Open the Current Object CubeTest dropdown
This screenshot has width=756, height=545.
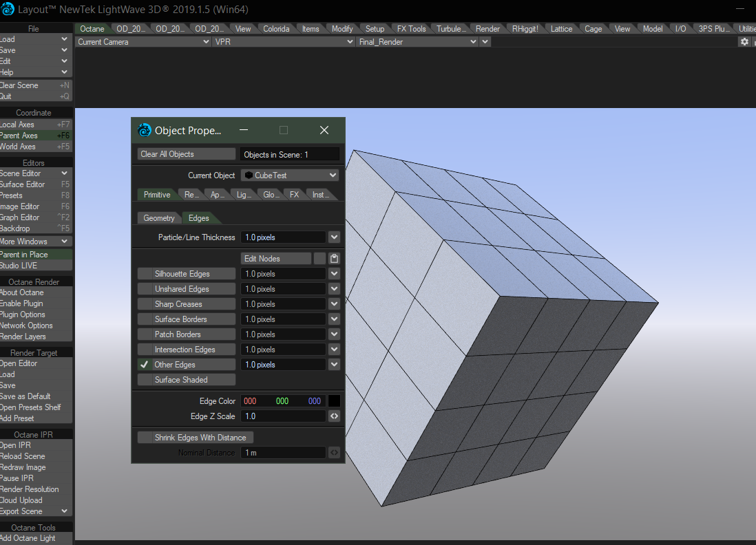tap(290, 175)
